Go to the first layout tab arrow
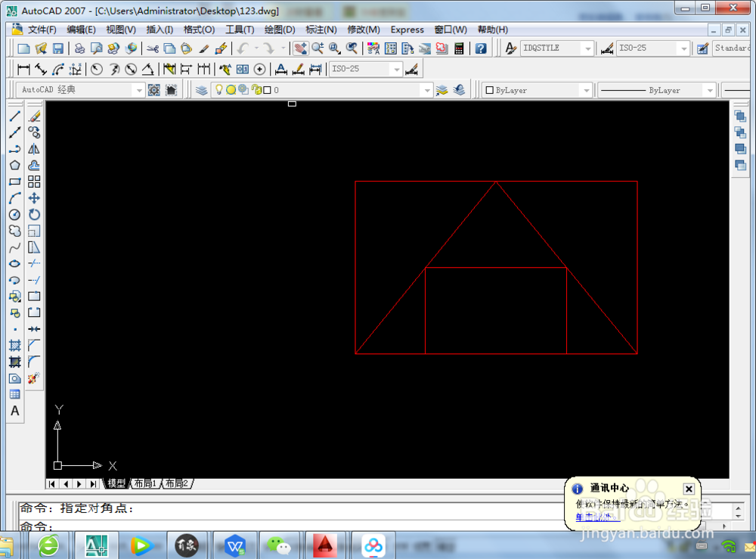 click(52, 483)
